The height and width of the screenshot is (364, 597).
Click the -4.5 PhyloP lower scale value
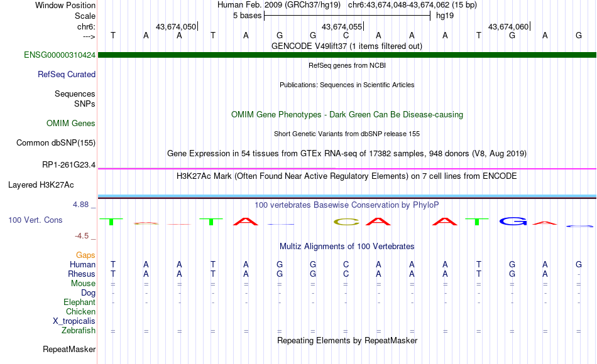tap(82, 236)
